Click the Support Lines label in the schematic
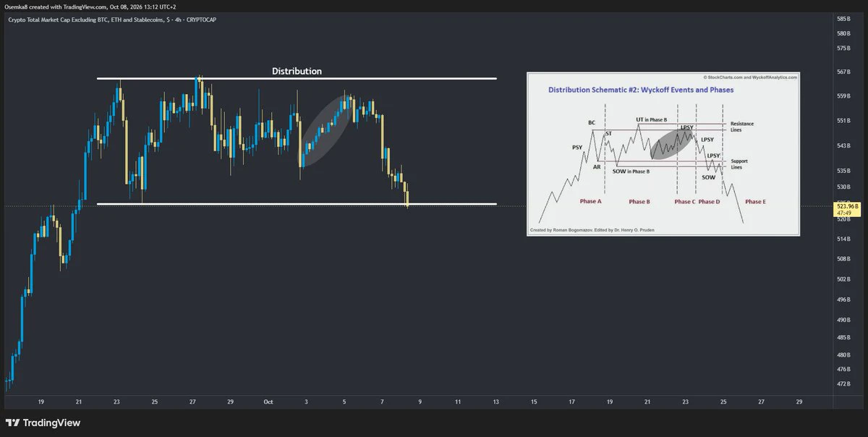868x437 pixels. click(x=739, y=164)
